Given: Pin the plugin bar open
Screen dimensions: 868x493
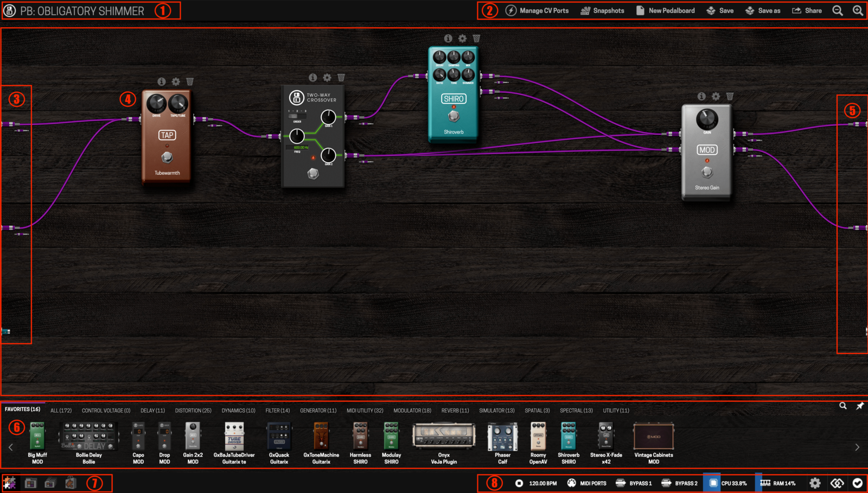Looking at the screenshot, I should 860,406.
